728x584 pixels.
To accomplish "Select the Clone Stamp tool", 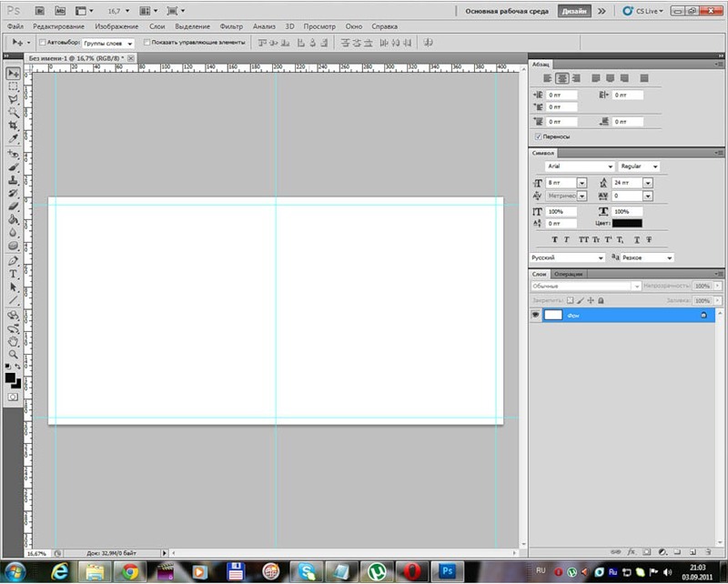I will [13, 180].
